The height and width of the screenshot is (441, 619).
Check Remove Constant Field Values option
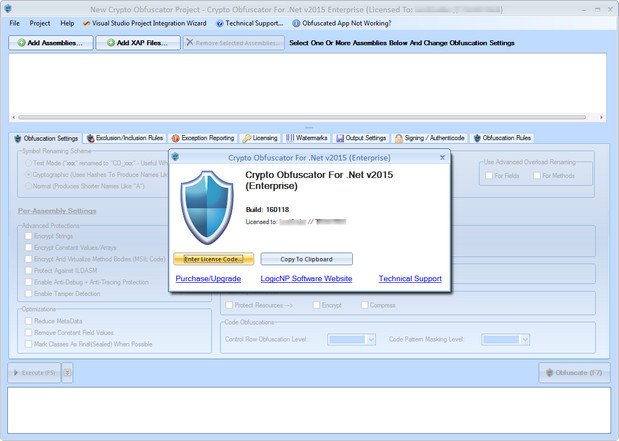(28, 332)
